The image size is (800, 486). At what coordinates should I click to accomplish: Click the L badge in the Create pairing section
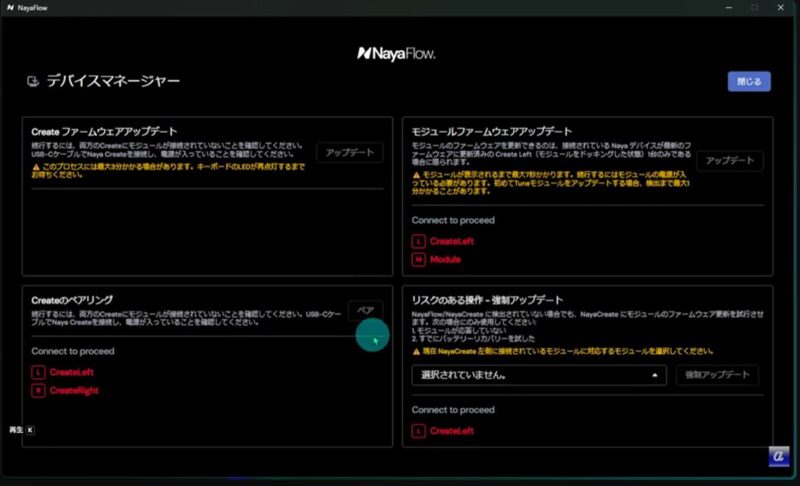(x=38, y=372)
